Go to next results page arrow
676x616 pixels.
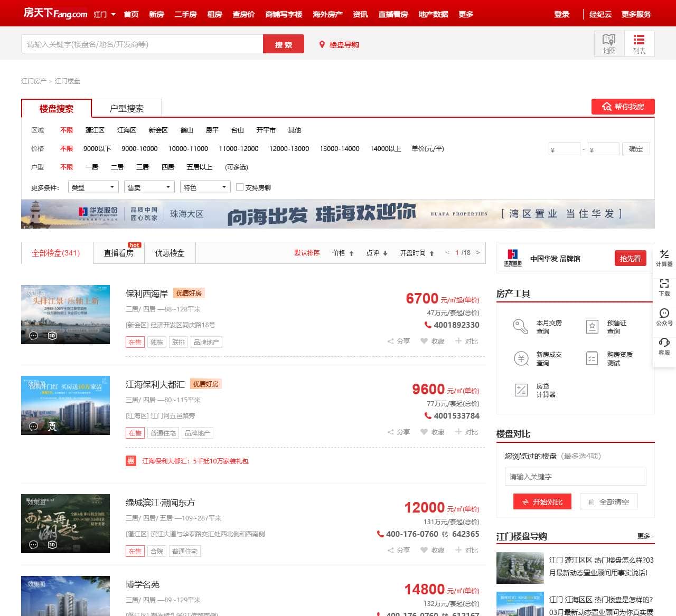click(478, 252)
